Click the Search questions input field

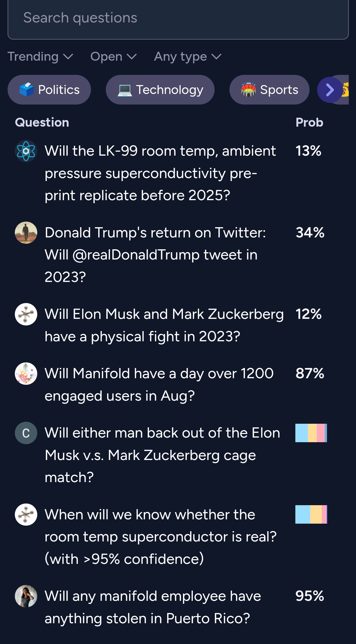coord(178,18)
